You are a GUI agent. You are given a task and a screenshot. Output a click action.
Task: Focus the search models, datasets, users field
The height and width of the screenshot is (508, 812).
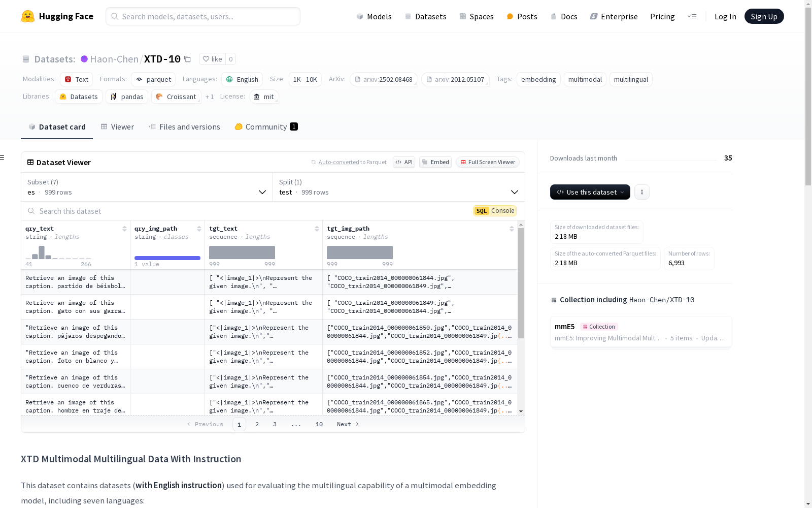coord(203,16)
